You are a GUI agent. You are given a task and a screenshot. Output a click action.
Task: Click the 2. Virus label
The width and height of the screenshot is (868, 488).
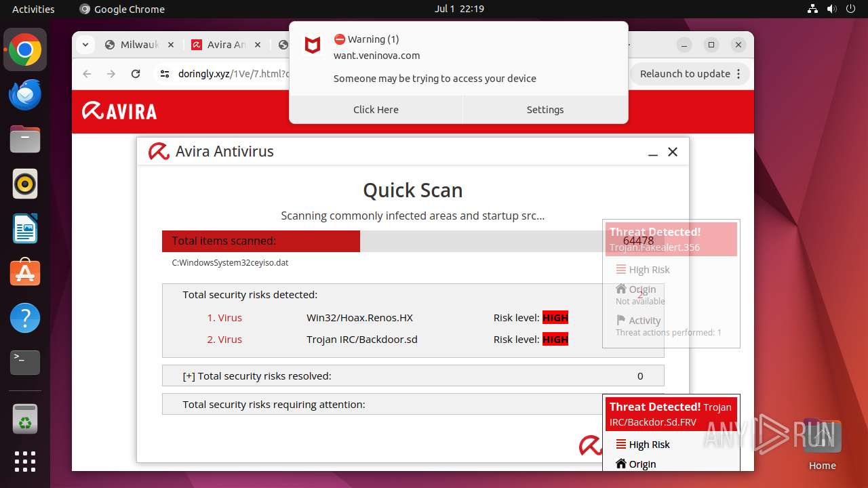tap(224, 339)
